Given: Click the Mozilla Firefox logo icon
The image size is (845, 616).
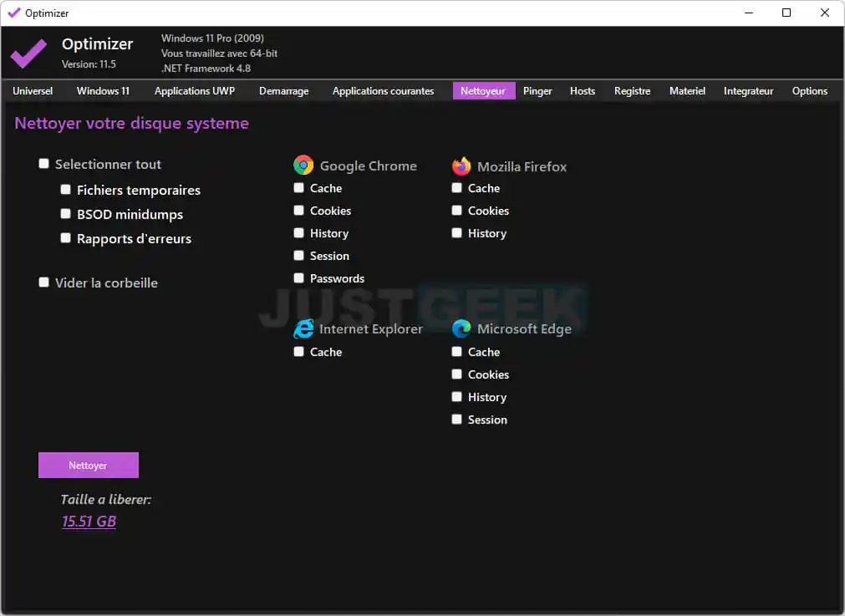Looking at the screenshot, I should (x=461, y=166).
